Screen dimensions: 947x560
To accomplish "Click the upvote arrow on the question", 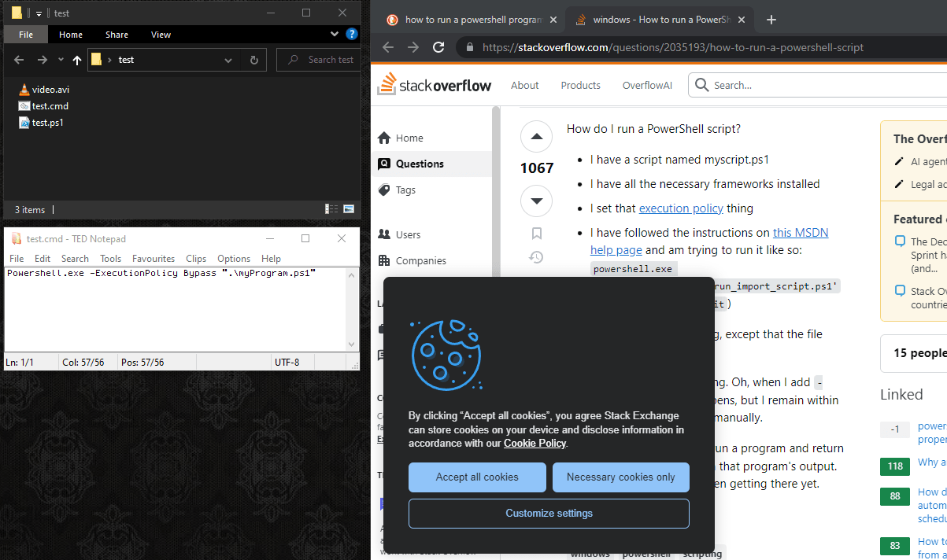I will coord(537,137).
